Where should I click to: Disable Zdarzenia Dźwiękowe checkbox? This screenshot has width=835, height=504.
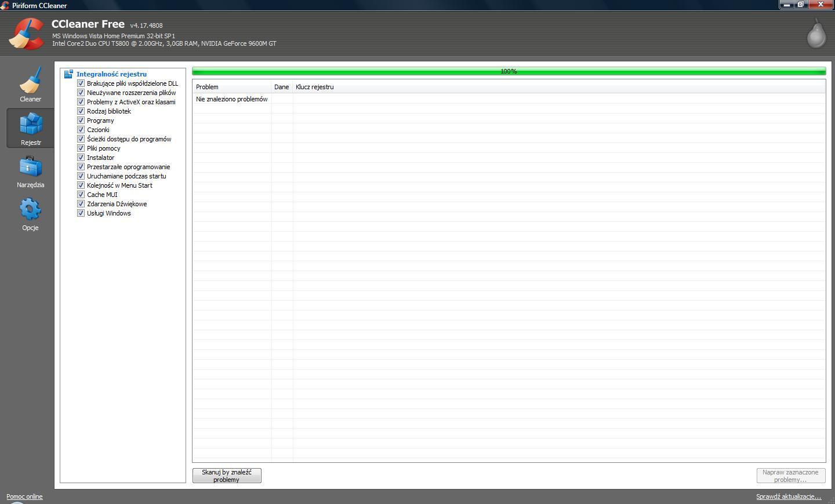(x=81, y=204)
